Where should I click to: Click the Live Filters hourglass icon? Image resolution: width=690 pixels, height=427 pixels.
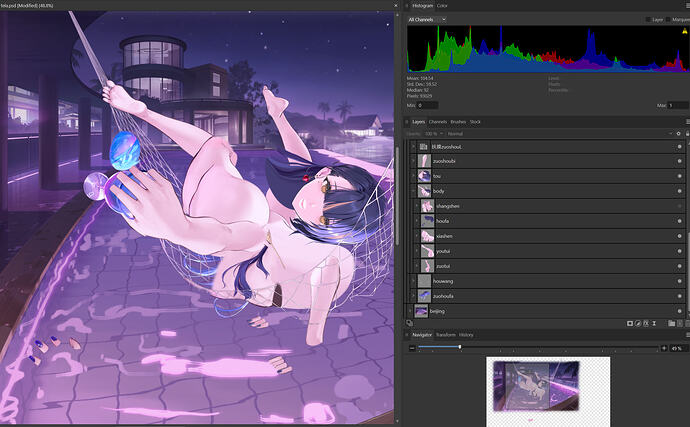pyautogui.click(x=654, y=323)
